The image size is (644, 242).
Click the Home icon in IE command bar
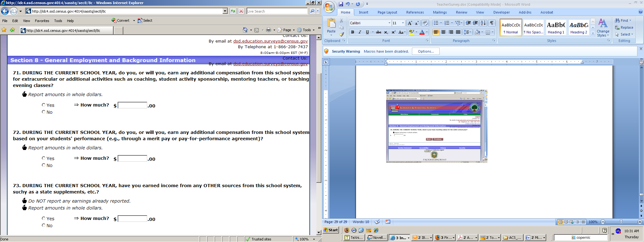click(245, 30)
